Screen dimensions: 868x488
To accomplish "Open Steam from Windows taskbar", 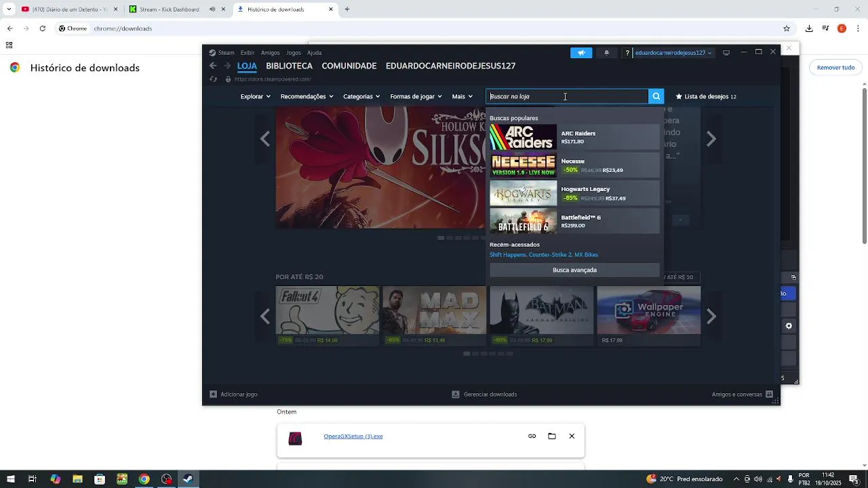I will click(189, 479).
